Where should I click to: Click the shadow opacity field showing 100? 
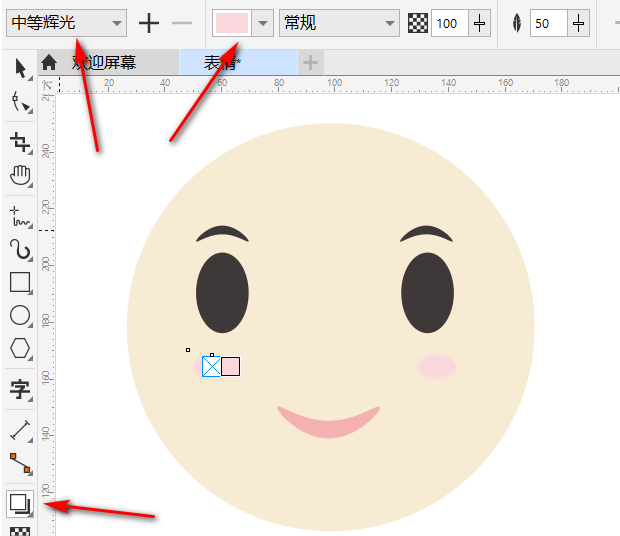pyautogui.click(x=449, y=23)
